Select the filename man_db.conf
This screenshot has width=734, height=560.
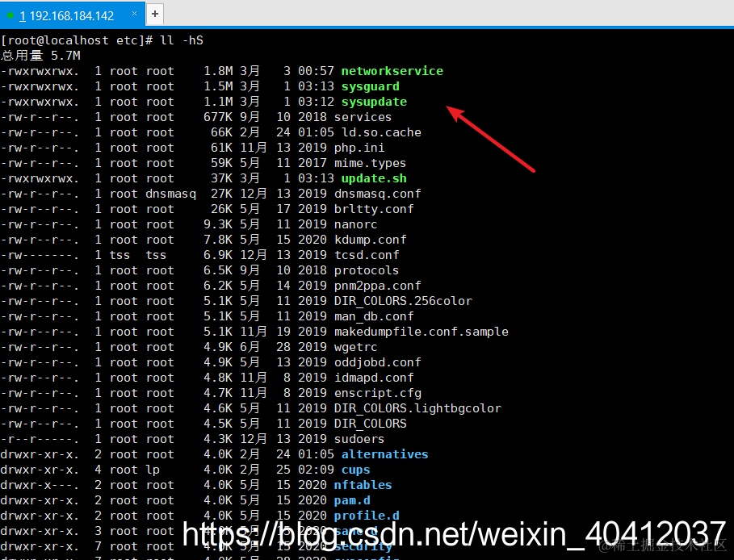point(374,316)
